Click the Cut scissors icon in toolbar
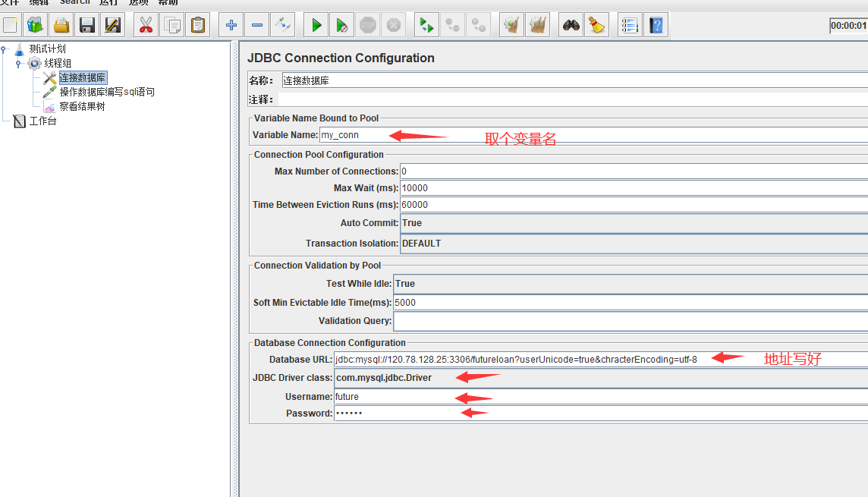Viewport: 868px width, 497px height. [146, 26]
